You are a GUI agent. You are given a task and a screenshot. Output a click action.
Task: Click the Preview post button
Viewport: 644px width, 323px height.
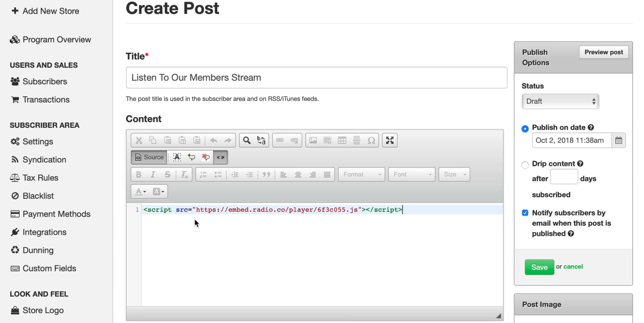click(603, 52)
